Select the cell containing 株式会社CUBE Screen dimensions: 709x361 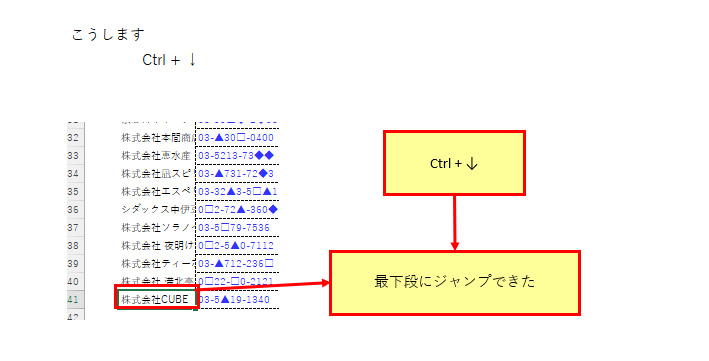(157, 299)
